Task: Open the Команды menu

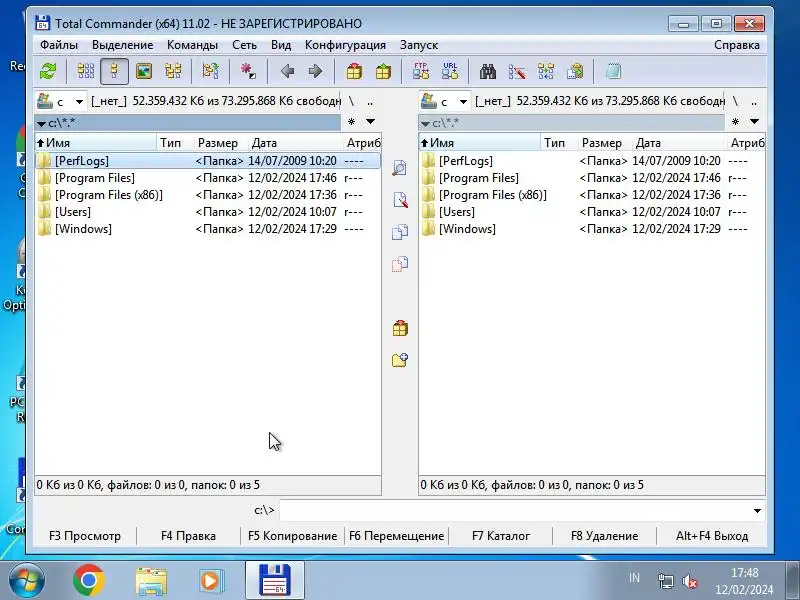Action: (x=192, y=45)
